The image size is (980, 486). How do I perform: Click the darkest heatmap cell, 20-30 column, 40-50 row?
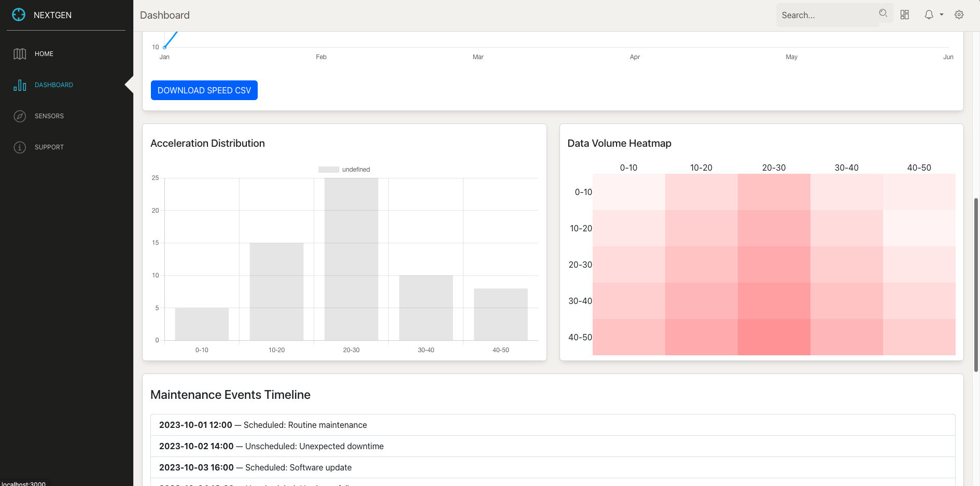(774, 337)
